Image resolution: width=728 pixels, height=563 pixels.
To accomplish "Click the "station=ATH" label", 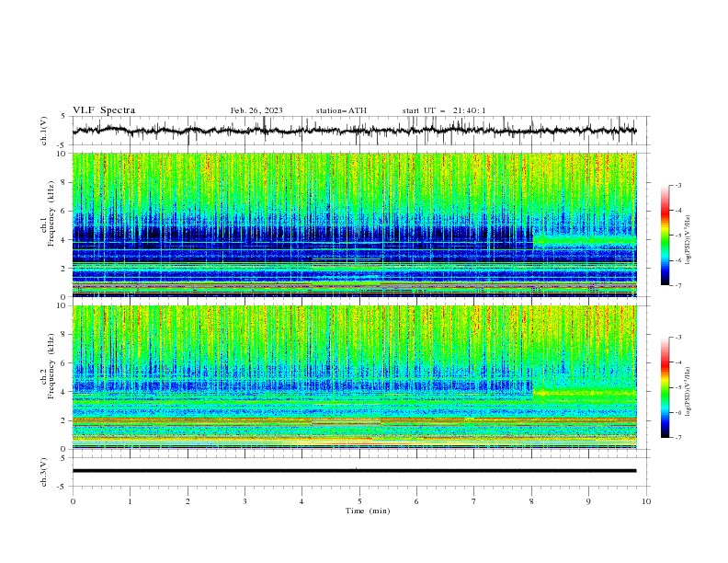I will (x=341, y=110).
